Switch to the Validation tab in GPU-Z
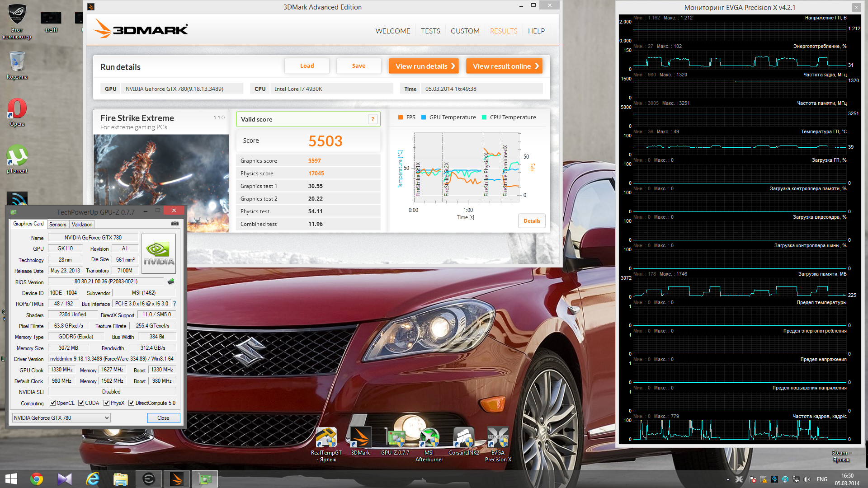The image size is (868, 488). [x=82, y=225]
